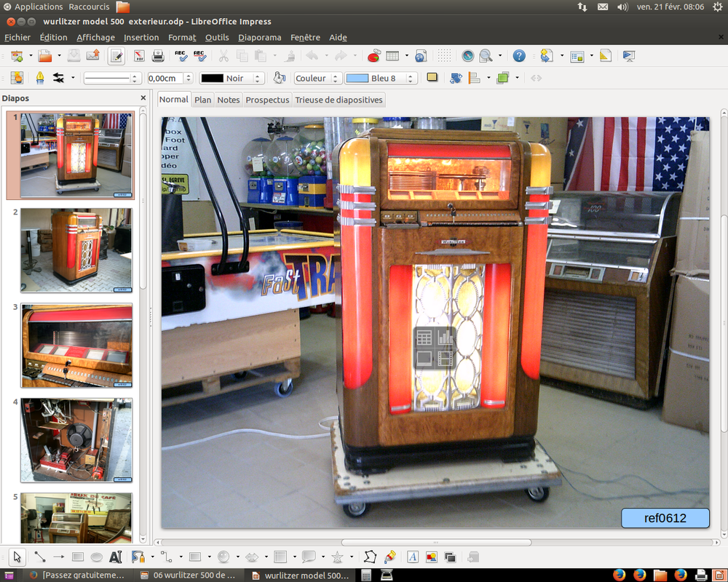This screenshot has height=582, width=728.
Task: Insert a chart into the slide
Action: point(373,55)
